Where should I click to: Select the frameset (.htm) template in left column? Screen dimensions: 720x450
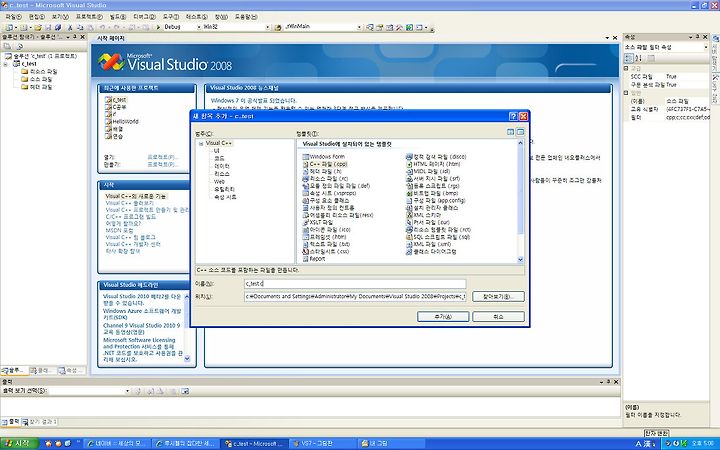click(x=325, y=237)
